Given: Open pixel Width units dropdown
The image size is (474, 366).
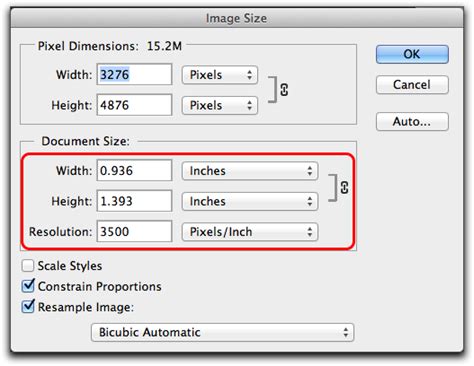Looking at the screenshot, I should 220,75.
